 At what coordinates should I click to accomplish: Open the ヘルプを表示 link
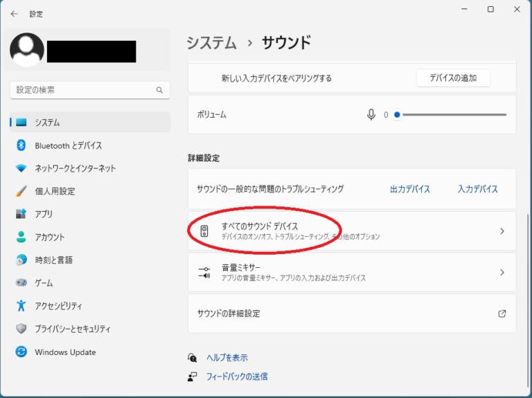(x=227, y=358)
